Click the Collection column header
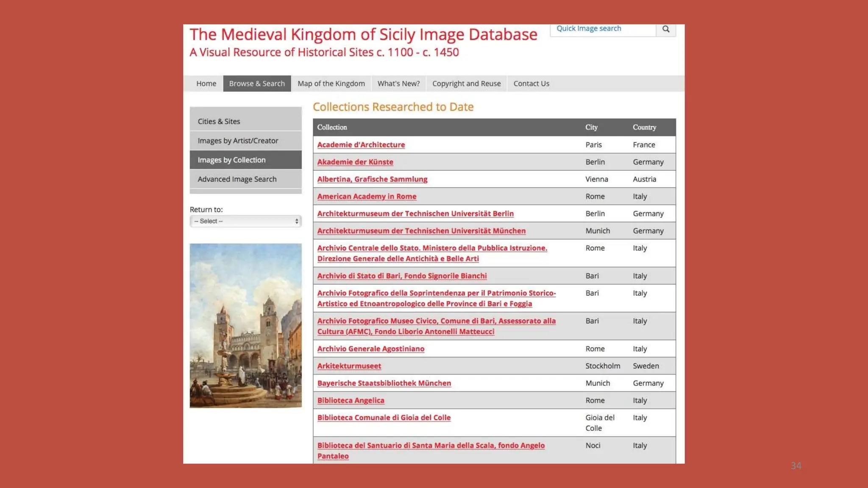The width and height of the screenshot is (868, 488). click(332, 128)
